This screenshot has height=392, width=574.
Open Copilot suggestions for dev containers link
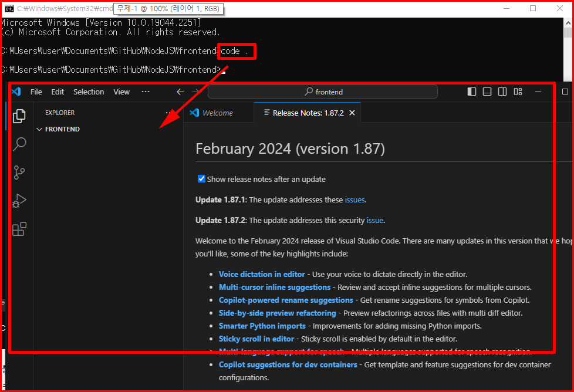pyautogui.click(x=288, y=364)
